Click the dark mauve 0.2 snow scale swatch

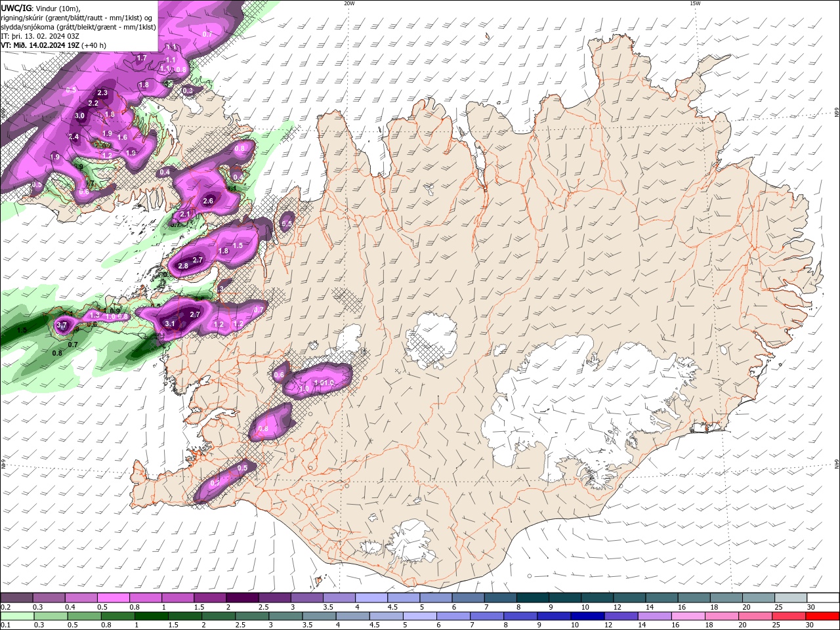click(16, 598)
